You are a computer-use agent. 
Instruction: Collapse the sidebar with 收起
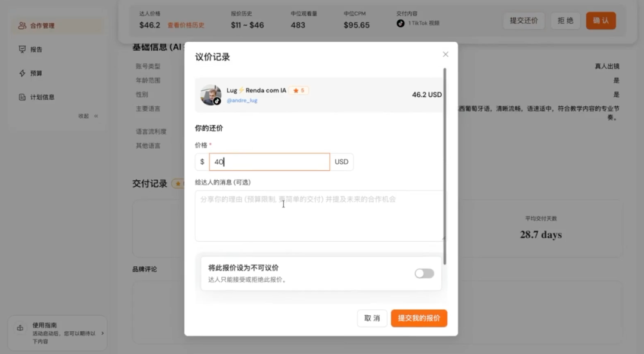88,116
